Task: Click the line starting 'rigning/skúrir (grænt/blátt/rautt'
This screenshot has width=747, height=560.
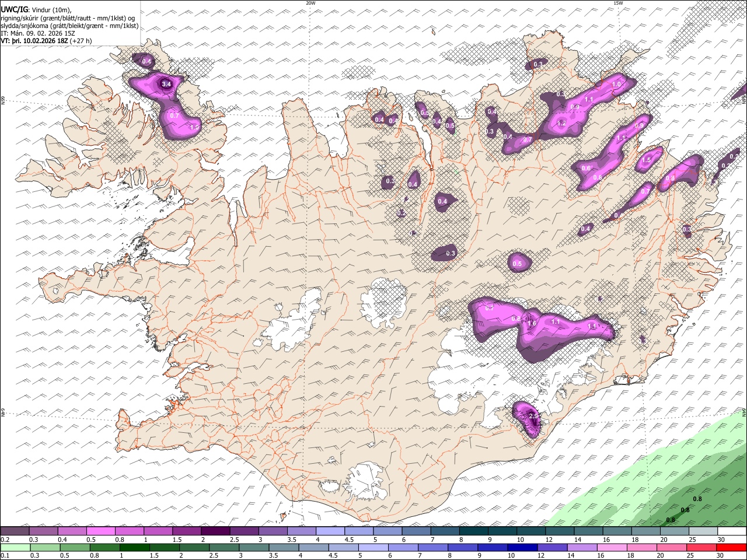Action: [x=68, y=17]
